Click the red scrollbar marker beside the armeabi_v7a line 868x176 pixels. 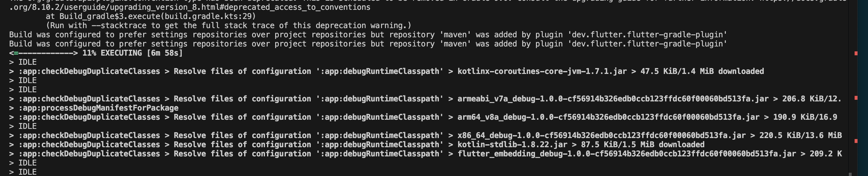click(x=856, y=98)
